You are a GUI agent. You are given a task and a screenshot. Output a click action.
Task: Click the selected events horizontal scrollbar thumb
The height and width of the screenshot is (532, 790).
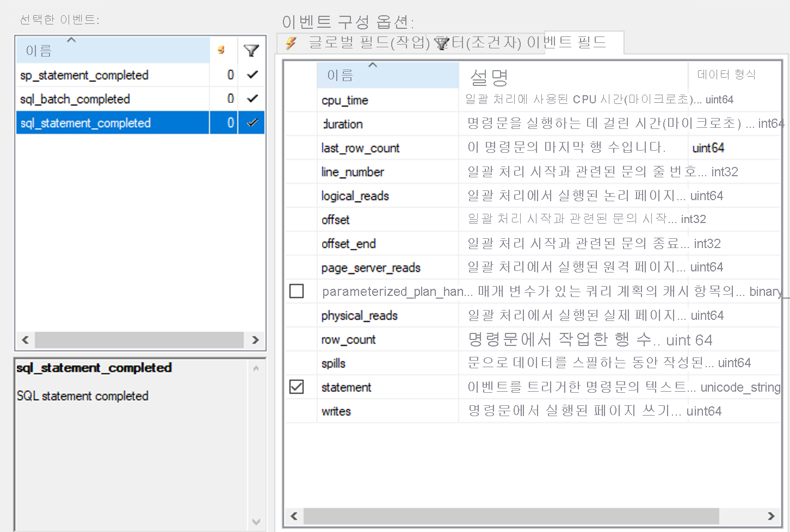click(x=139, y=340)
